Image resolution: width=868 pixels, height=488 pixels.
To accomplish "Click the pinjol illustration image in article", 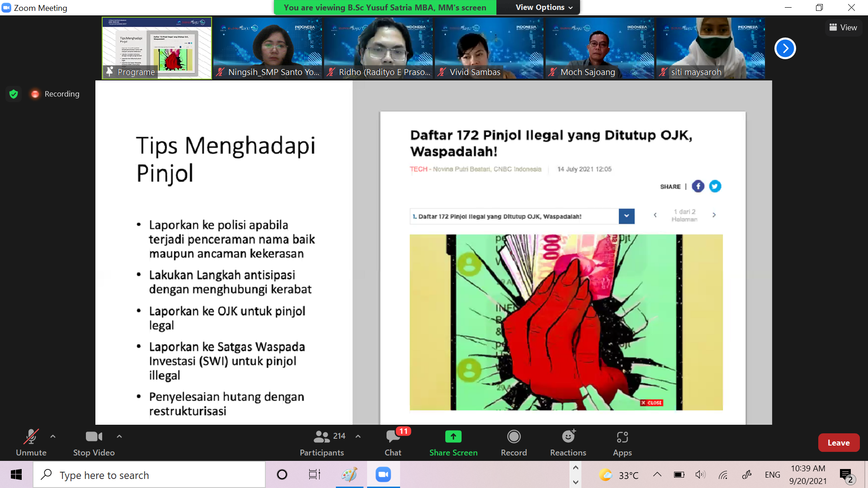I will click(x=566, y=322).
